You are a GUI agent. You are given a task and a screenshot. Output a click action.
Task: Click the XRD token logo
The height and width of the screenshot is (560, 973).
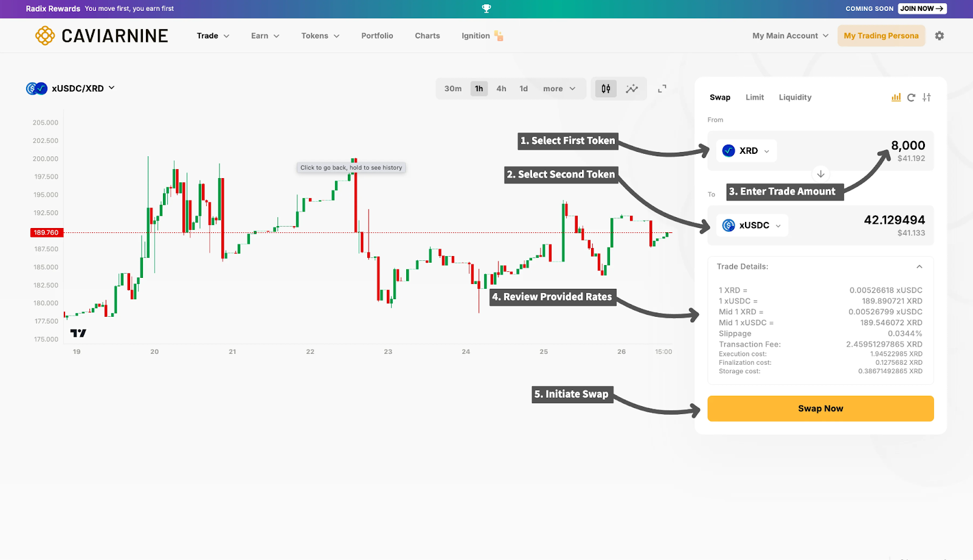coord(729,151)
